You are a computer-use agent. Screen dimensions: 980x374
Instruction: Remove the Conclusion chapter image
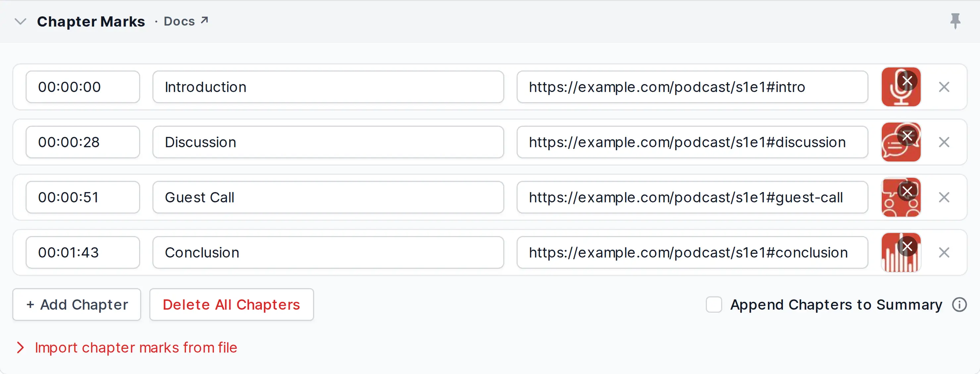pos(907,246)
